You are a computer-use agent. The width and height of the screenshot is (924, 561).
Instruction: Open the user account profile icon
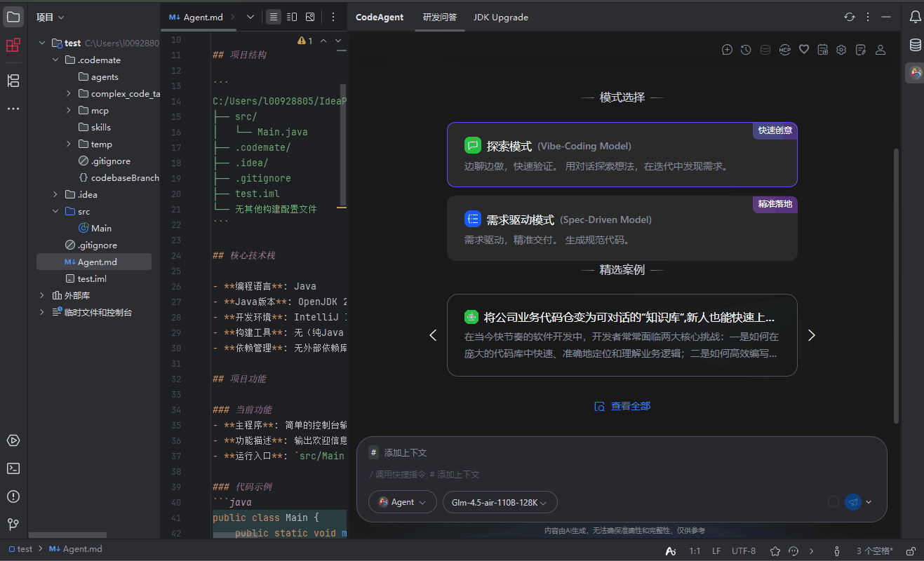tap(880, 50)
